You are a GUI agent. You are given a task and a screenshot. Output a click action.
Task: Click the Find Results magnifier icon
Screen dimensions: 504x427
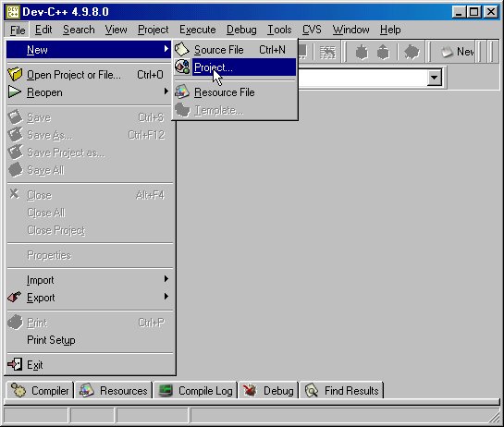[311, 390]
